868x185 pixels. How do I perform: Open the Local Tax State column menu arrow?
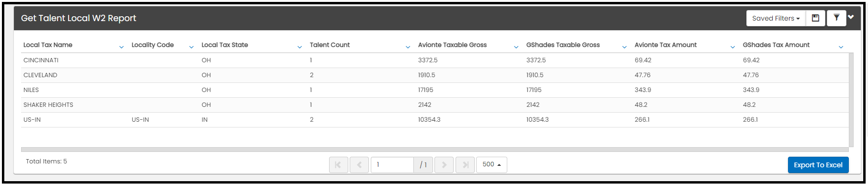pos(299,47)
